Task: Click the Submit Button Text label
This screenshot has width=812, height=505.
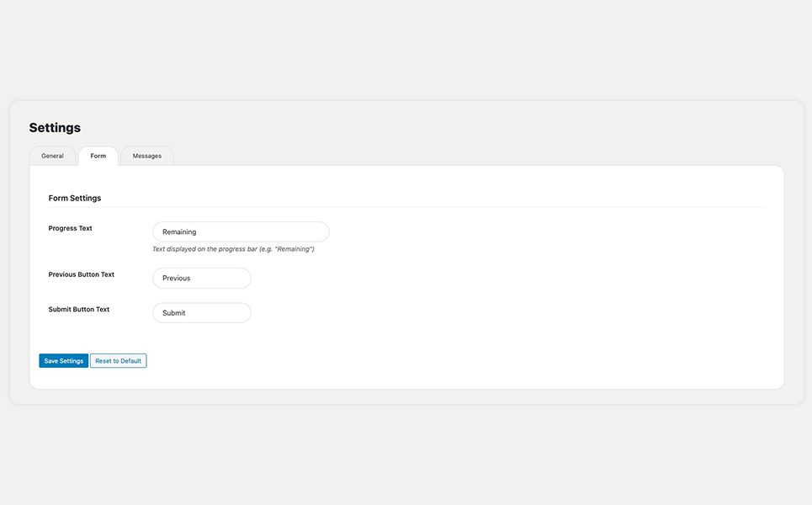Action: (x=79, y=310)
